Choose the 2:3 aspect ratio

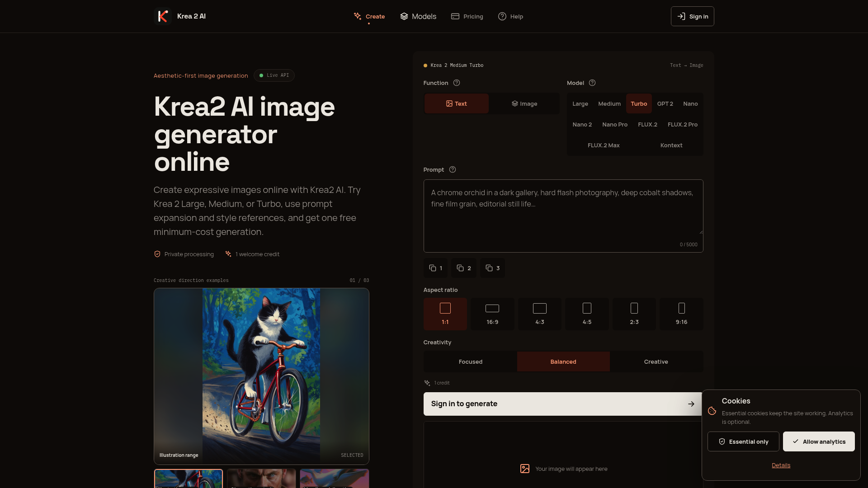coord(634,314)
